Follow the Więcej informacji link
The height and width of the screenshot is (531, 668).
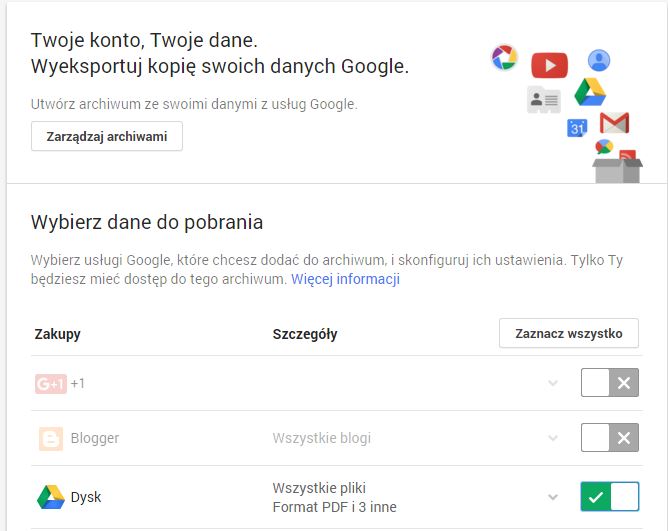346,279
